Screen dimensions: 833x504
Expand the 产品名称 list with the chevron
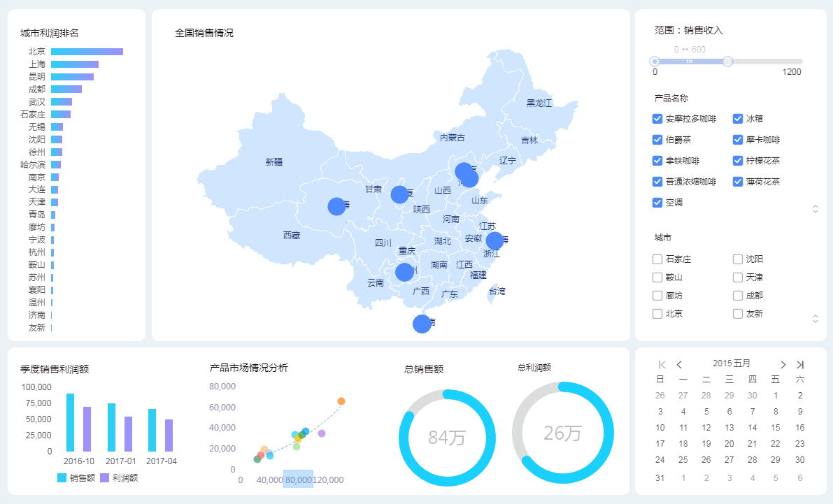(x=815, y=208)
